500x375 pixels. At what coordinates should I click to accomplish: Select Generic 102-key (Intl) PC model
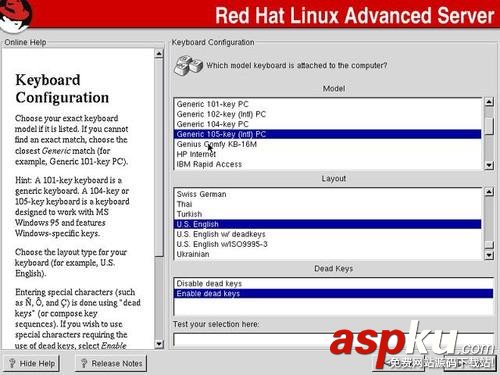click(327, 114)
